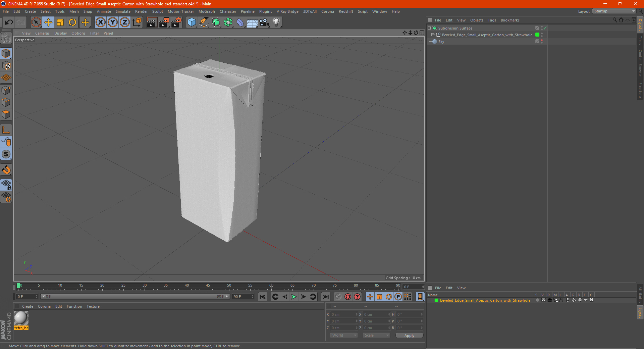The image size is (644, 349).
Task: Click green layer color swatch in Layers
Action: pos(436,300)
